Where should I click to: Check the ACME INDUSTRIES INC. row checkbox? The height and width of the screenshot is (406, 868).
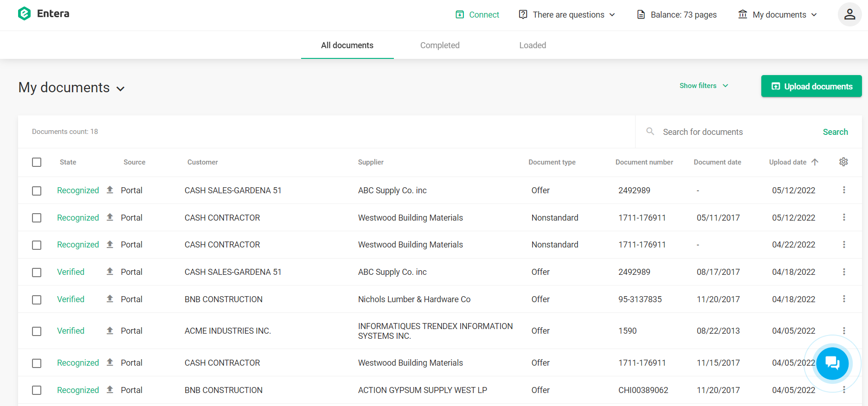pyautogui.click(x=37, y=331)
